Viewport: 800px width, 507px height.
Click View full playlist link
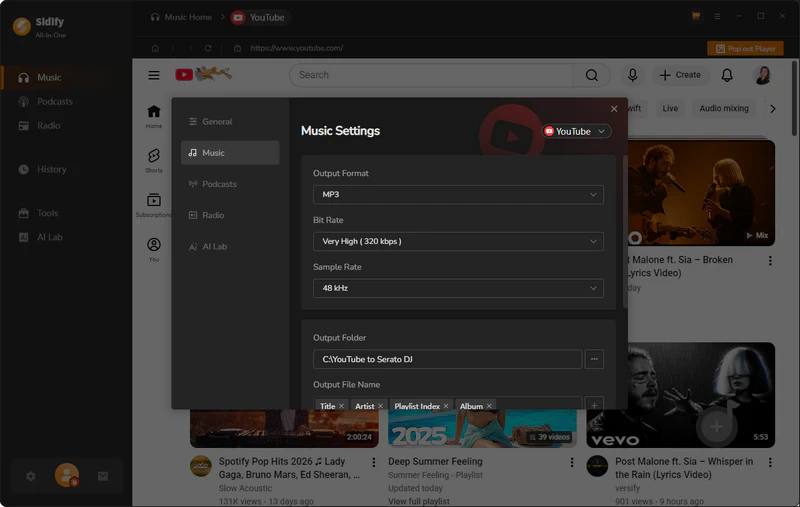point(418,501)
